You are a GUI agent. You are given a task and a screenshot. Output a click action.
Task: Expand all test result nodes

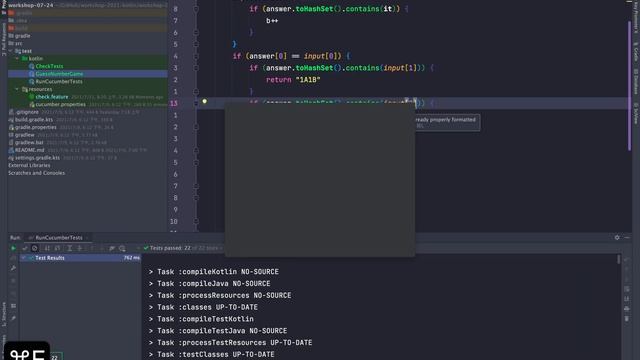tap(70, 248)
